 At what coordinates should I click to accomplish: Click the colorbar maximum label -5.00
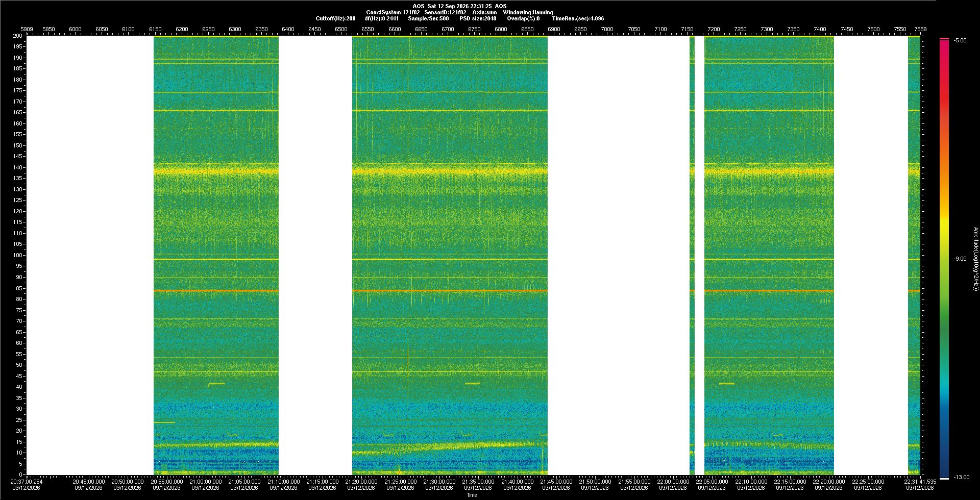[960, 40]
